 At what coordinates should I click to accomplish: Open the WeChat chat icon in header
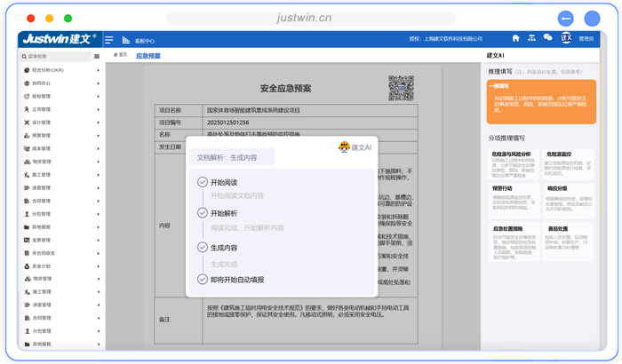(547, 38)
